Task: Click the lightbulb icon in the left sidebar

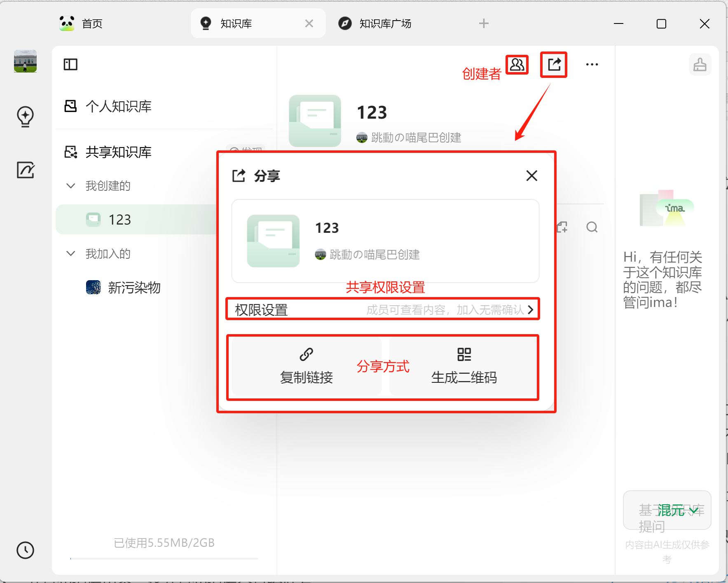Action: tap(25, 117)
